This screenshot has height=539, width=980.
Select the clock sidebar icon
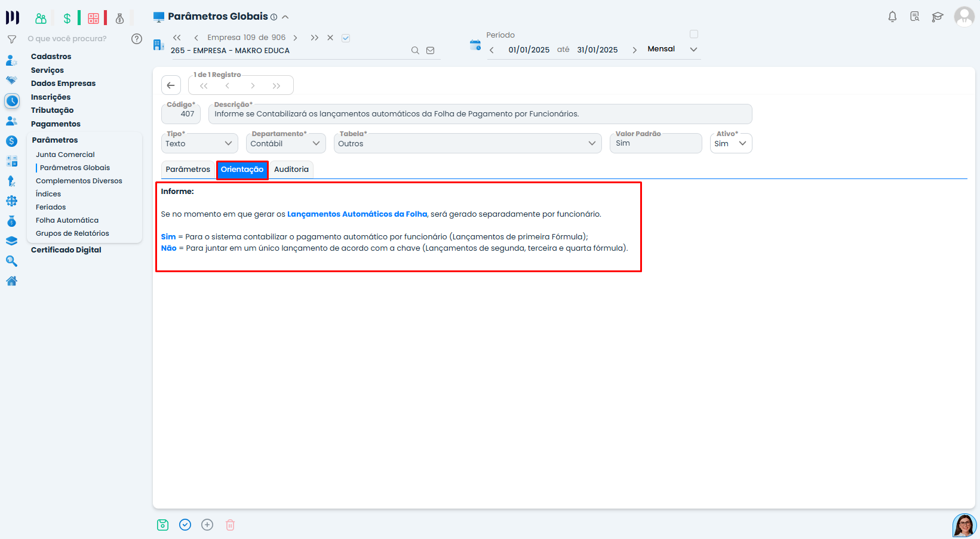pos(12,101)
